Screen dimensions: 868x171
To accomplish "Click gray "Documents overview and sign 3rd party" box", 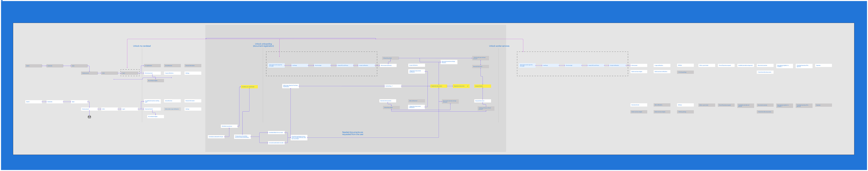I will 450,101.
